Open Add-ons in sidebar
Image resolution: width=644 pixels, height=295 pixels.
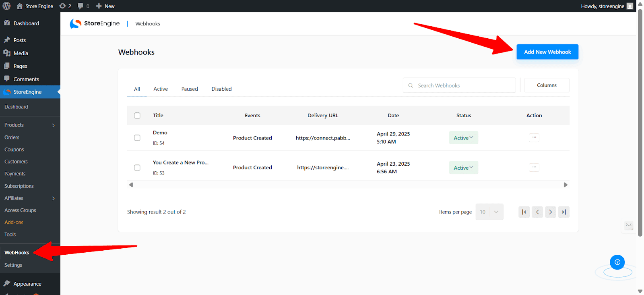click(x=14, y=222)
